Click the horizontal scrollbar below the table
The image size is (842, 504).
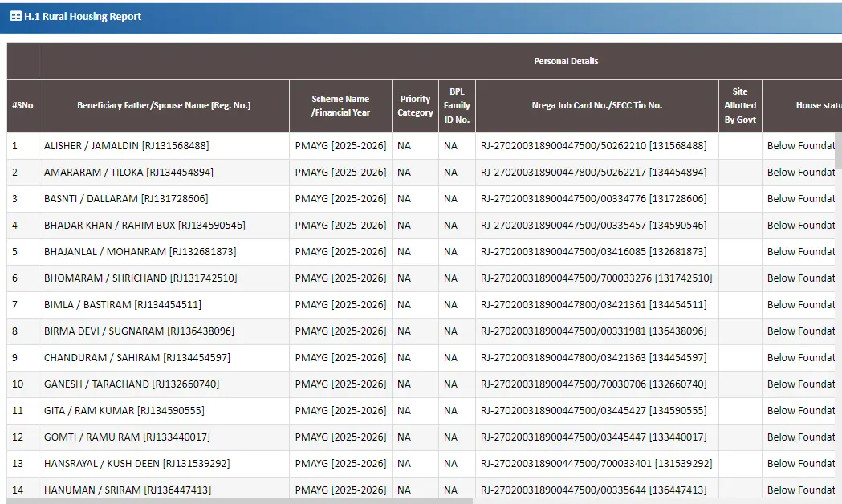click(241, 501)
